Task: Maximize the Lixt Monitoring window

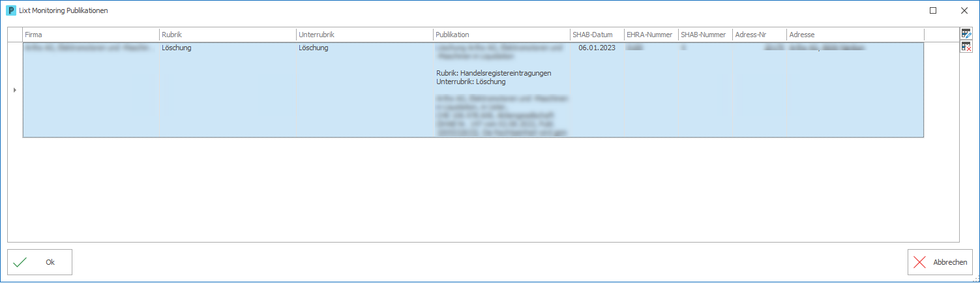Action: (933, 10)
